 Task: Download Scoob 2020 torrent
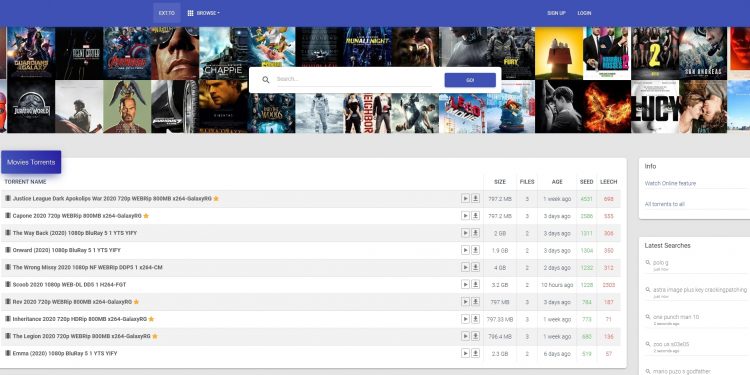[475, 285]
